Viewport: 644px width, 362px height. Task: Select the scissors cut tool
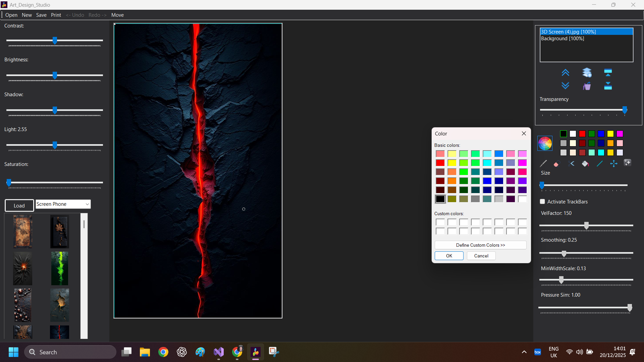pos(572,164)
